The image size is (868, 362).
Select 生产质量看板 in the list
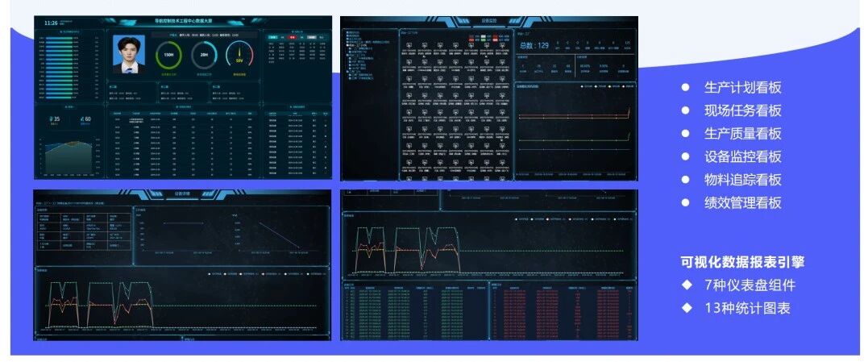(x=742, y=134)
